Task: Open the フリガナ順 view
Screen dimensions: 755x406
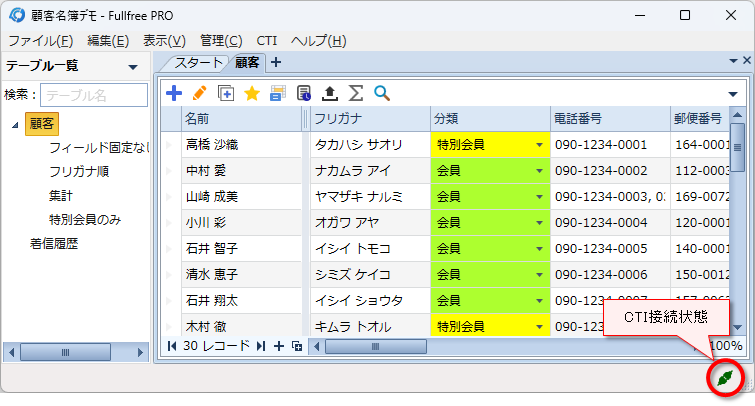Action: pos(79,171)
